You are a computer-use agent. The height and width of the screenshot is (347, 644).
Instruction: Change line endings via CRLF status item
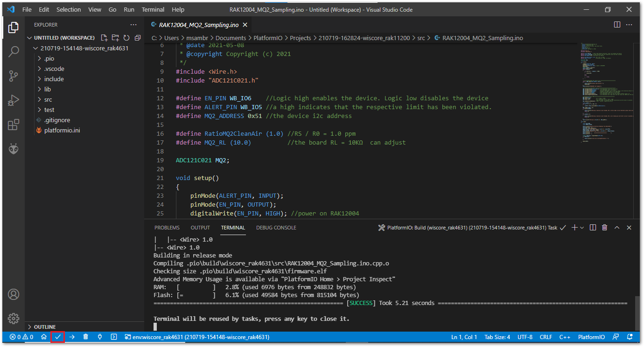pos(546,337)
